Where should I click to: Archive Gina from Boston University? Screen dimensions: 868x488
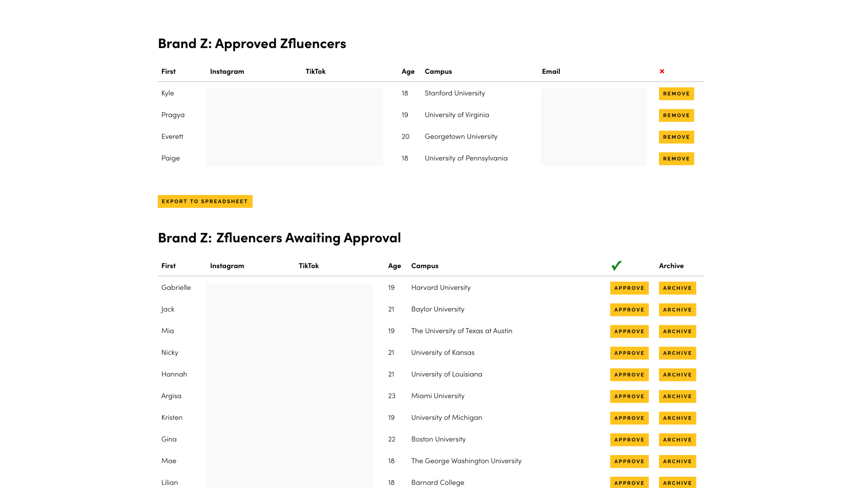pyautogui.click(x=677, y=440)
